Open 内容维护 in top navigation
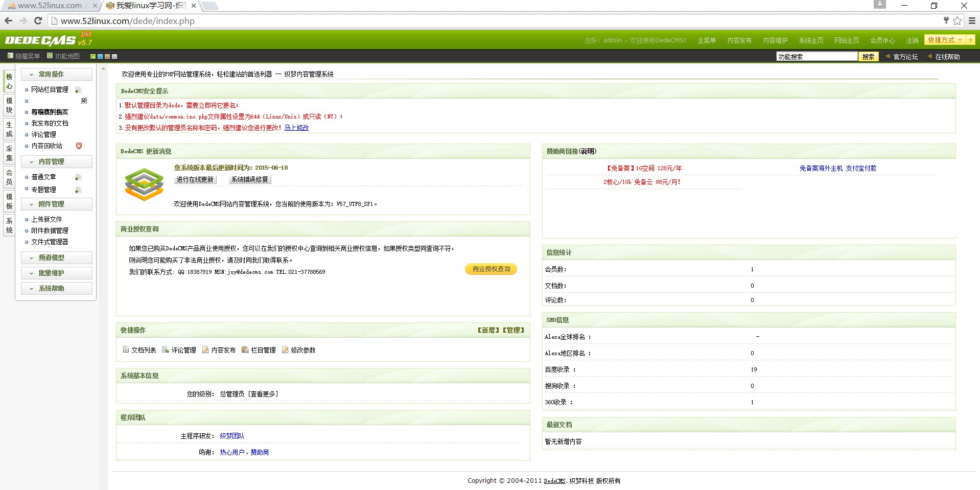Viewport: 980px width, 490px height. coord(775,40)
